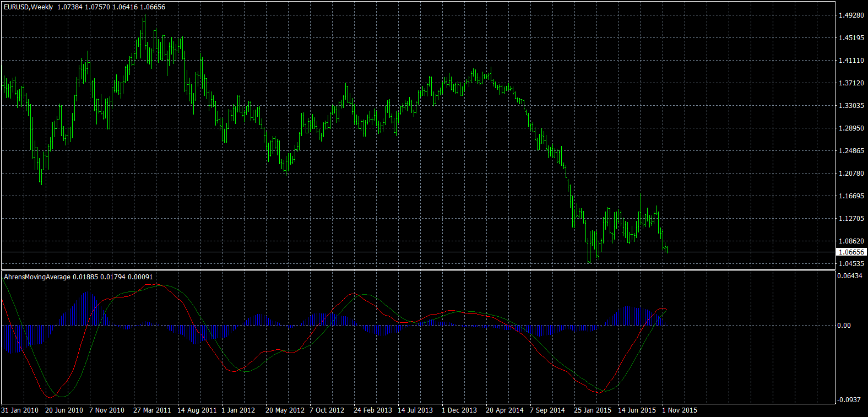Click the current price tag 1.06656

point(851,252)
